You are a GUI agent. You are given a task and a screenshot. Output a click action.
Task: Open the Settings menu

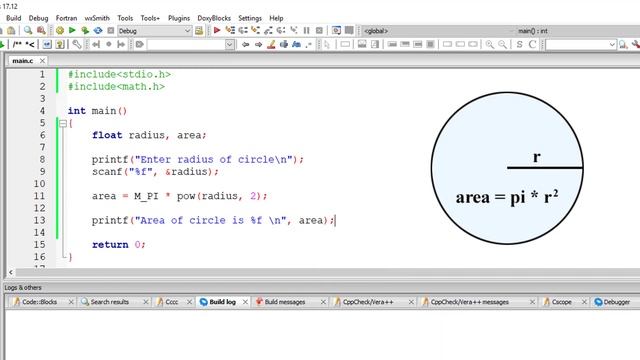(250, 18)
